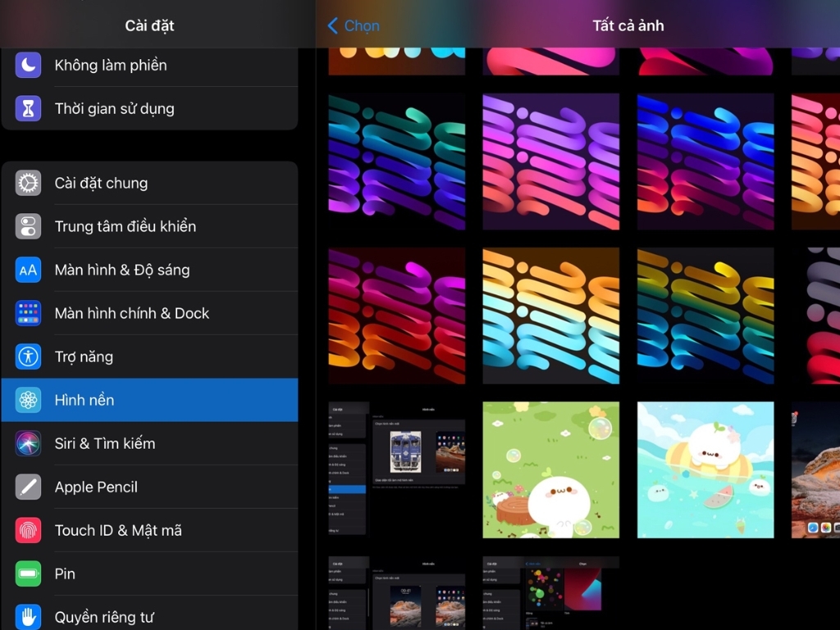
Task: Open Thời gian sử dụng settings
Action: (x=149, y=108)
